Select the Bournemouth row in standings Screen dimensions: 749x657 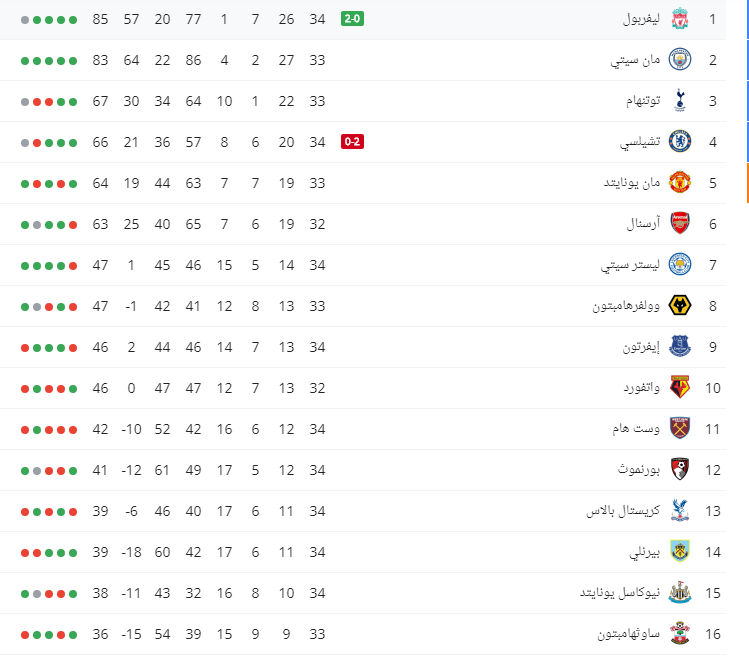click(363, 470)
